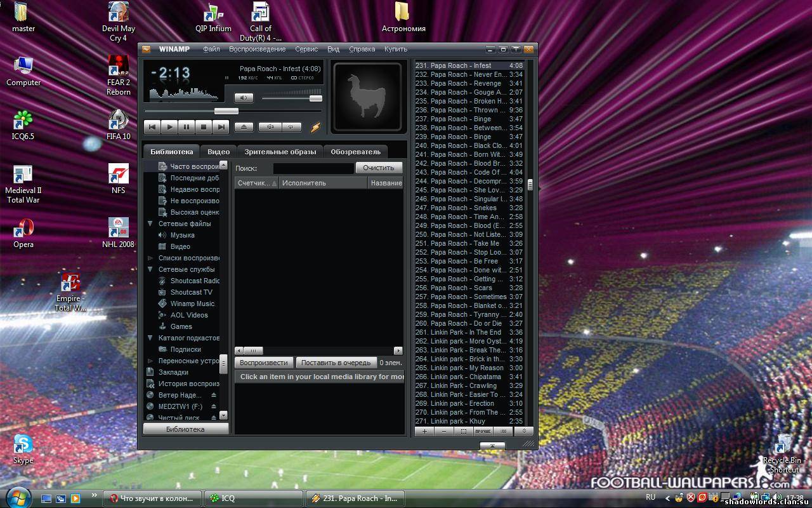Open the playlist list options button

pos(503,431)
